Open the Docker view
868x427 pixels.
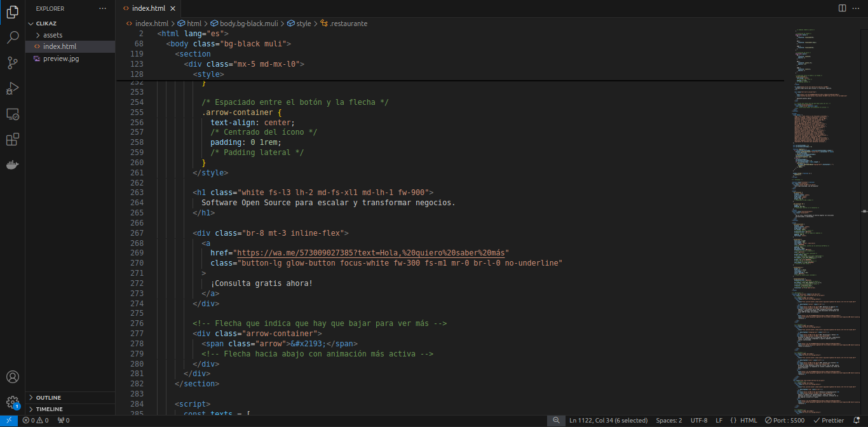pos(13,165)
